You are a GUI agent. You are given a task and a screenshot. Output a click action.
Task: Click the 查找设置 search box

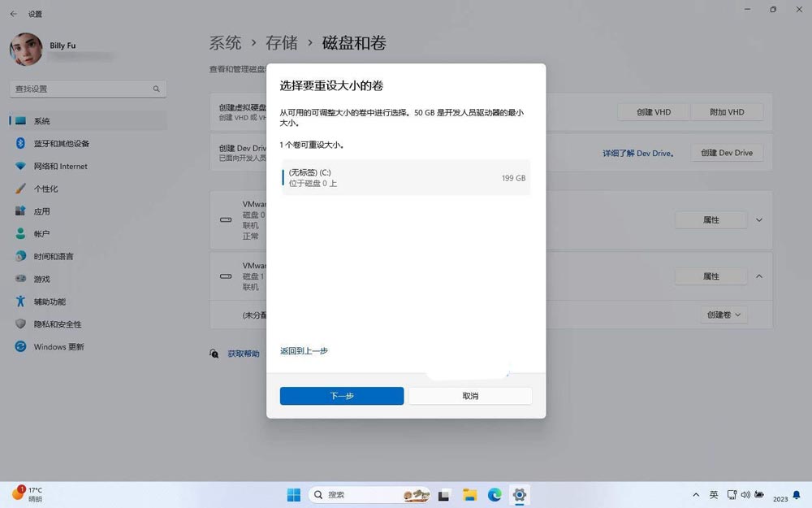pos(87,89)
